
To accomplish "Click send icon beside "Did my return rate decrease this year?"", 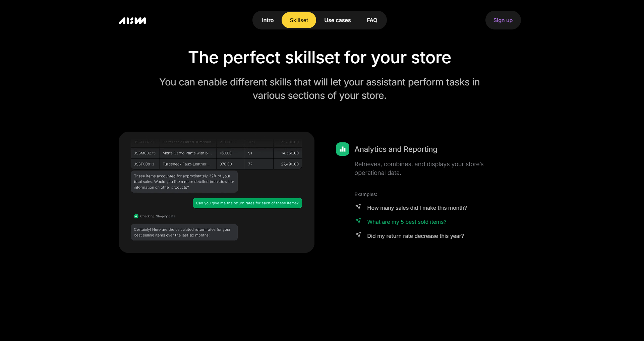I will 358,235.
